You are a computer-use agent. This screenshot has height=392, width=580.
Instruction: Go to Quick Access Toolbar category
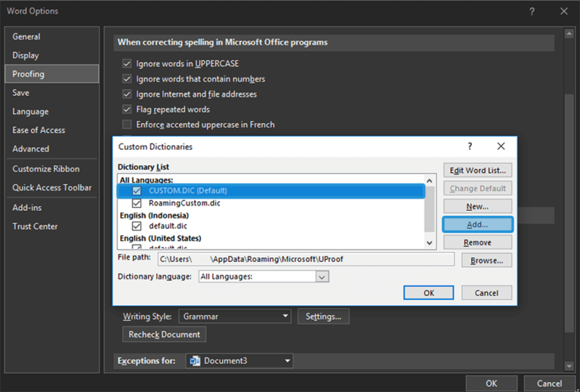[x=52, y=187]
